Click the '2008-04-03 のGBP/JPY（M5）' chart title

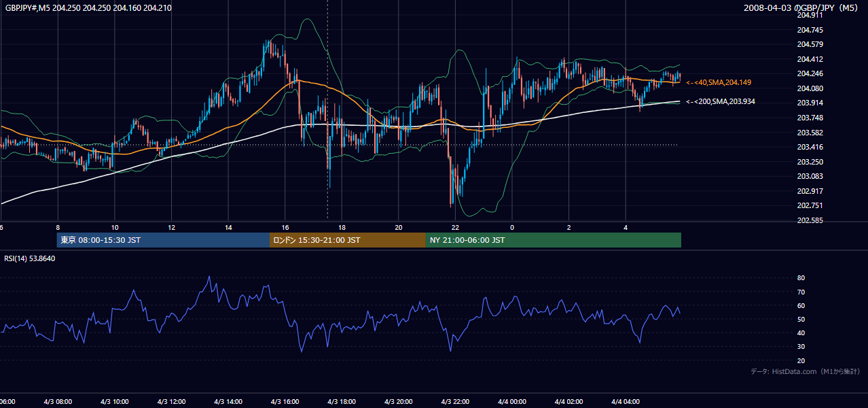pos(803,7)
